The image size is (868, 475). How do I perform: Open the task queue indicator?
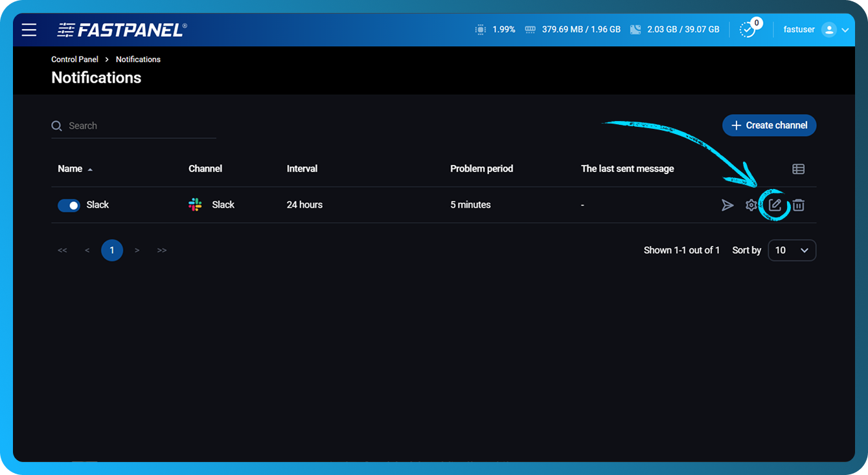tap(748, 30)
